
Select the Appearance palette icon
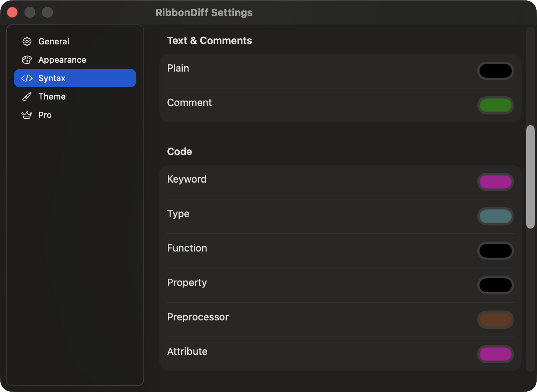click(x=27, y=60)
